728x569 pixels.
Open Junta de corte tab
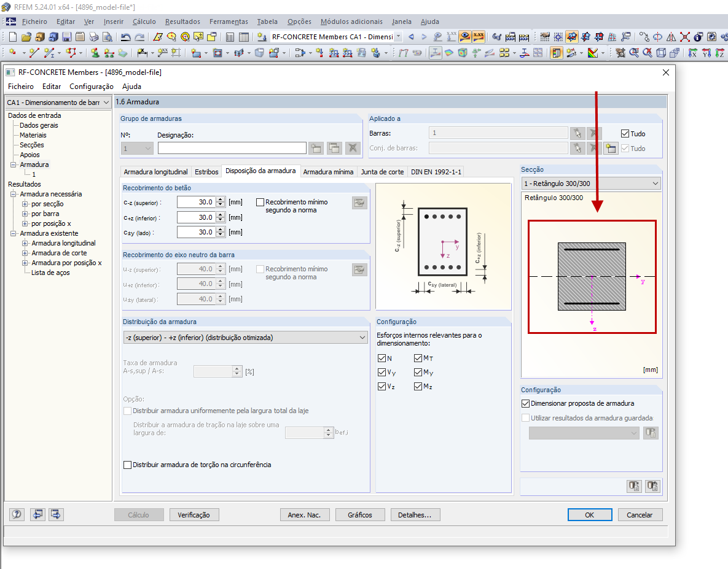point(382,172)
